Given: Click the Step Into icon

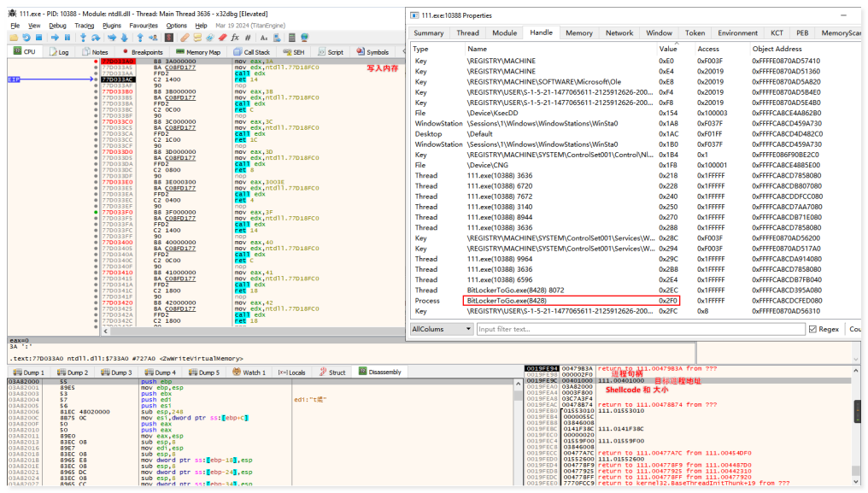Looking at the screenshot, I should coord(83,38).
